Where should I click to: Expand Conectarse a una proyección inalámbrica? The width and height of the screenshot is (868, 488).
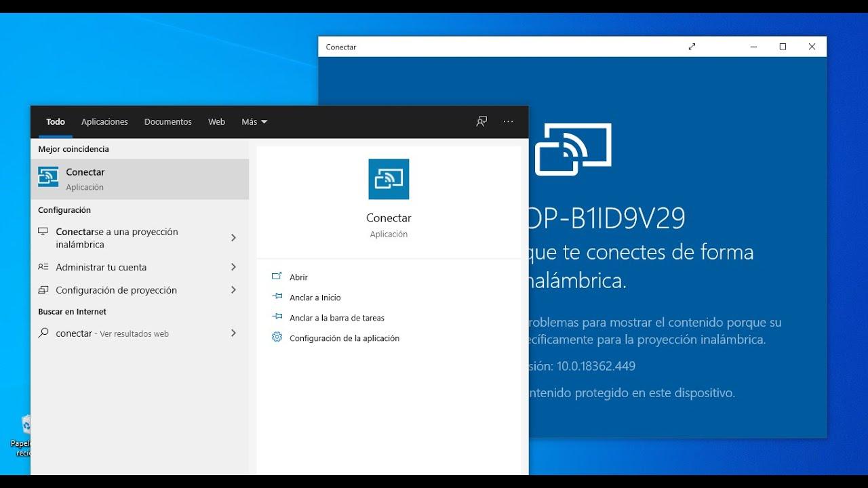[x=233, y=238]
